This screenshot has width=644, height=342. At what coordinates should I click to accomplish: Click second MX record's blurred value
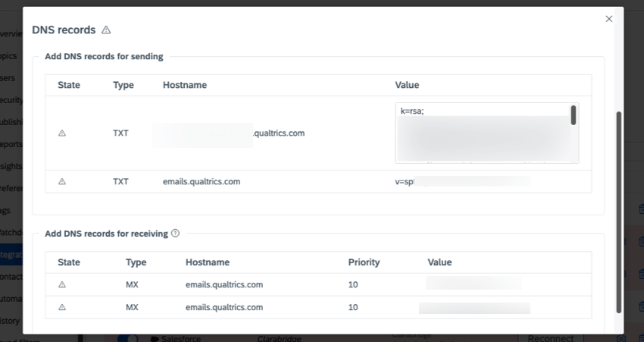coord(474,308)
